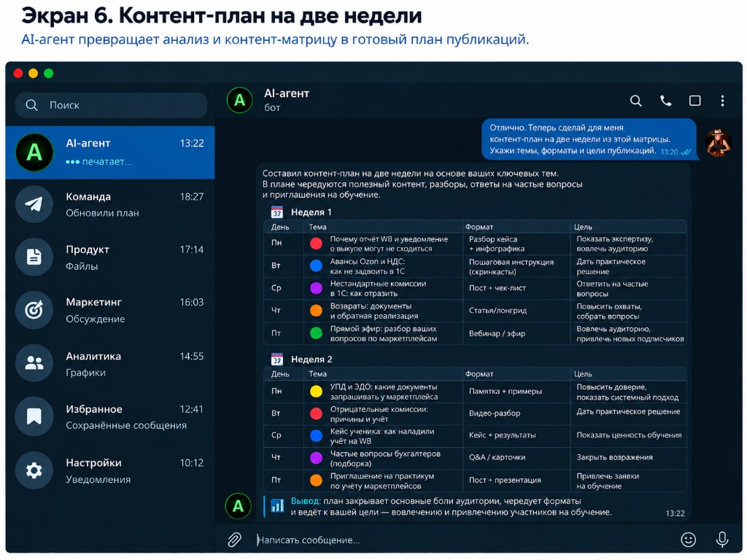Viewport: 747px width, 560px height.
Task: Click the yellow window minimize dot
Action: click(x=34, y=74)
